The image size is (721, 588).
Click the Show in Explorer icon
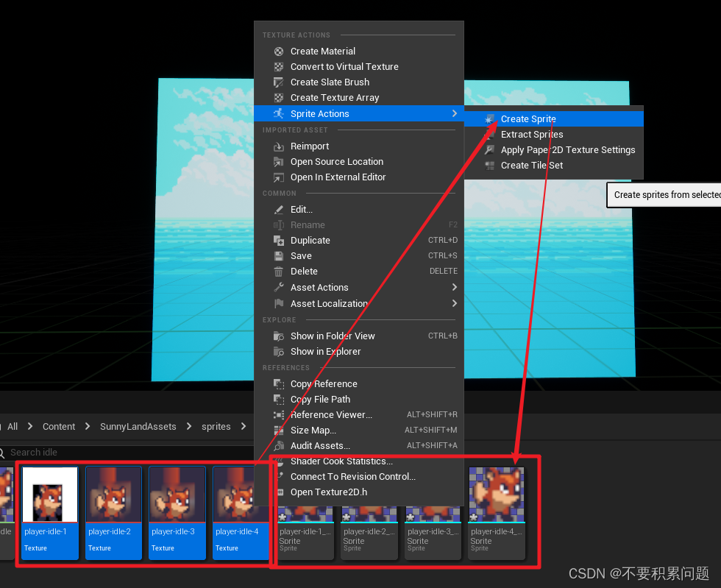[279, 352]
